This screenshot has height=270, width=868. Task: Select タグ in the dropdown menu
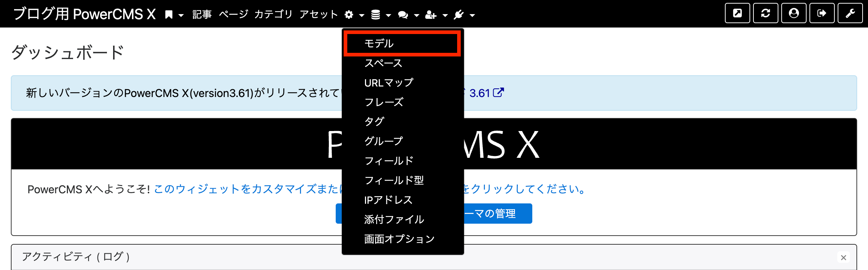coord(403,122)
